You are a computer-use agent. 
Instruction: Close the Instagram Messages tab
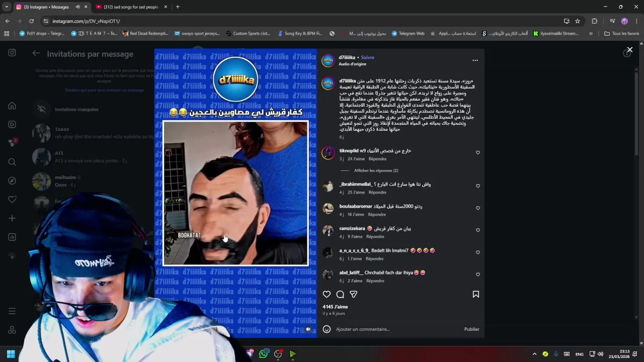click(86, 7)
